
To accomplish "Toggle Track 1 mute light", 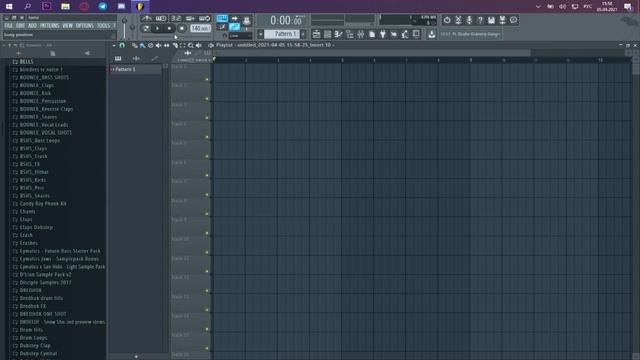I will [207, 79].
